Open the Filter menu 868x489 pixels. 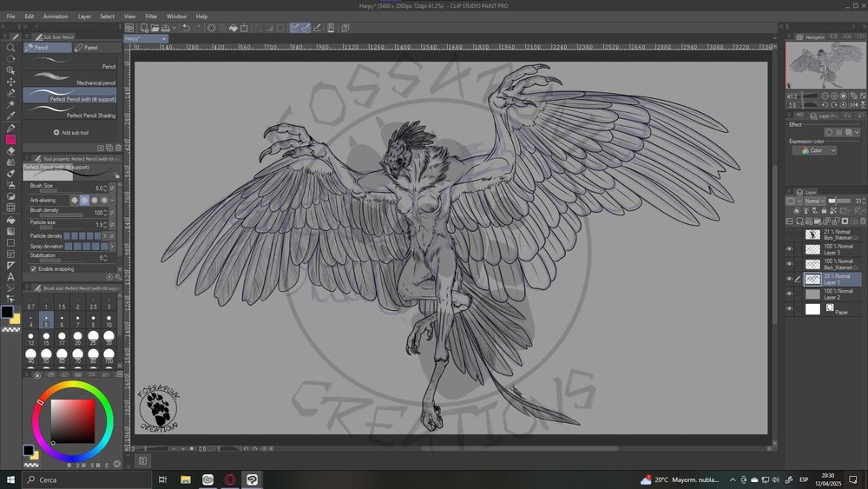click(x=151, y=17)
